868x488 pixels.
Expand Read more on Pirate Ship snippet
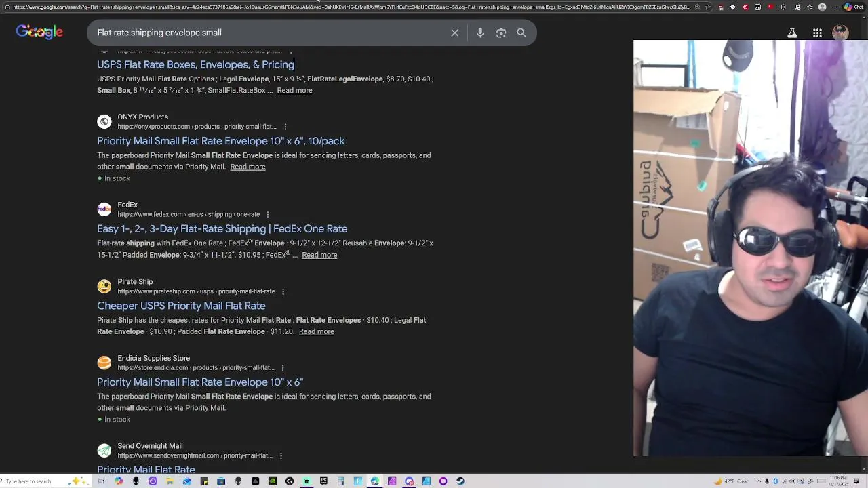click(x=317, y=331)
